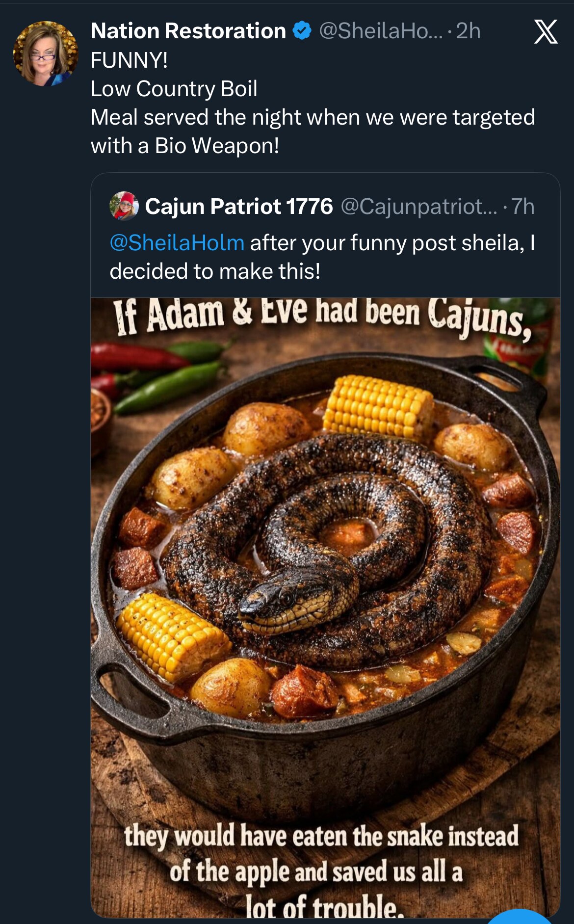Image resolution: width=574 pixels, height=924 pixels.
Task: Click Cajun Patriot 1776's profile avatar
Action: coord(123,207)
